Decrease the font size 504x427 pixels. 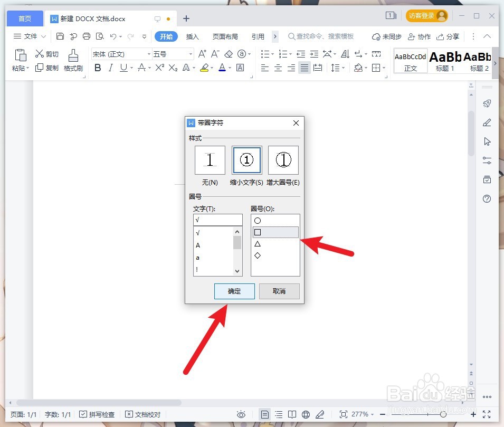pos(215,54)
